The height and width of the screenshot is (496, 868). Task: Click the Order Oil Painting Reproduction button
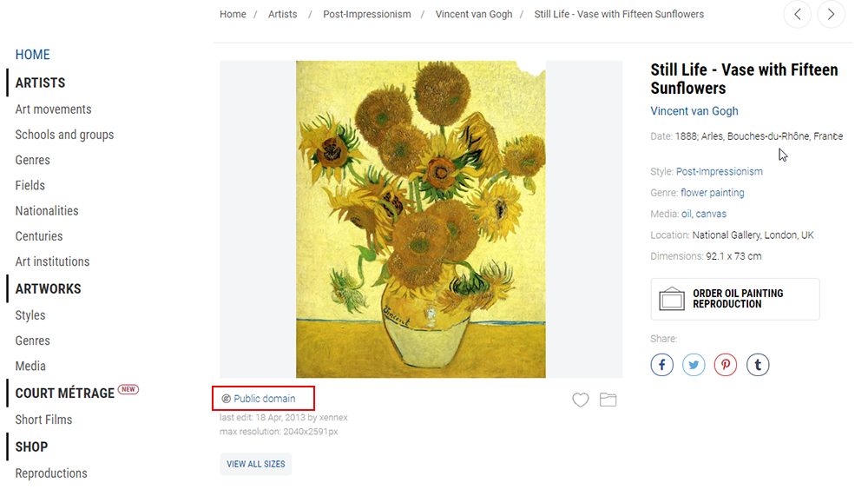(734, 299)
